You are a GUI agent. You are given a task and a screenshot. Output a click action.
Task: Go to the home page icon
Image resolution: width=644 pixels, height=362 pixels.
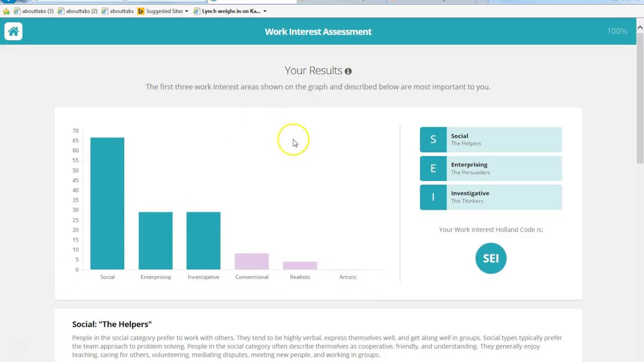(x=14, y=31)
